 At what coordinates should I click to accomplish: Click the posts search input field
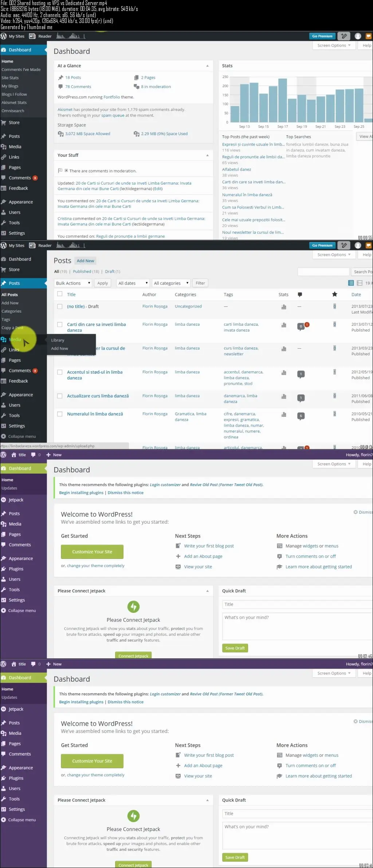pos(323,272)
